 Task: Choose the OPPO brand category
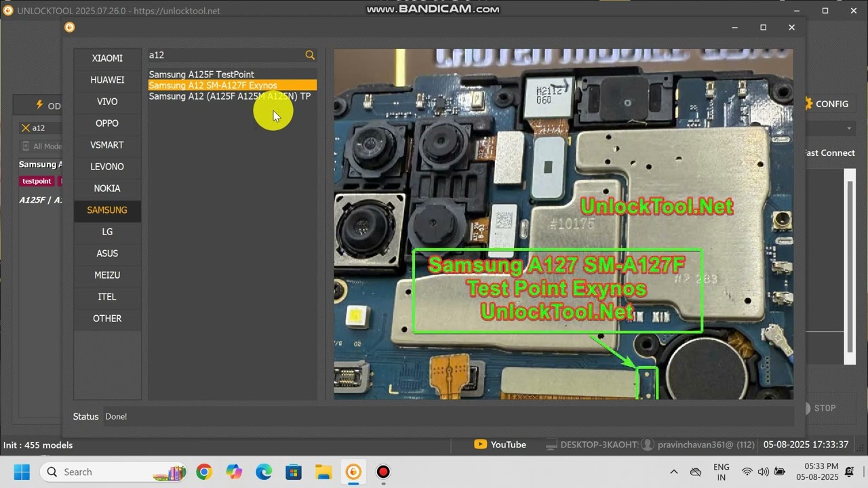107,123
